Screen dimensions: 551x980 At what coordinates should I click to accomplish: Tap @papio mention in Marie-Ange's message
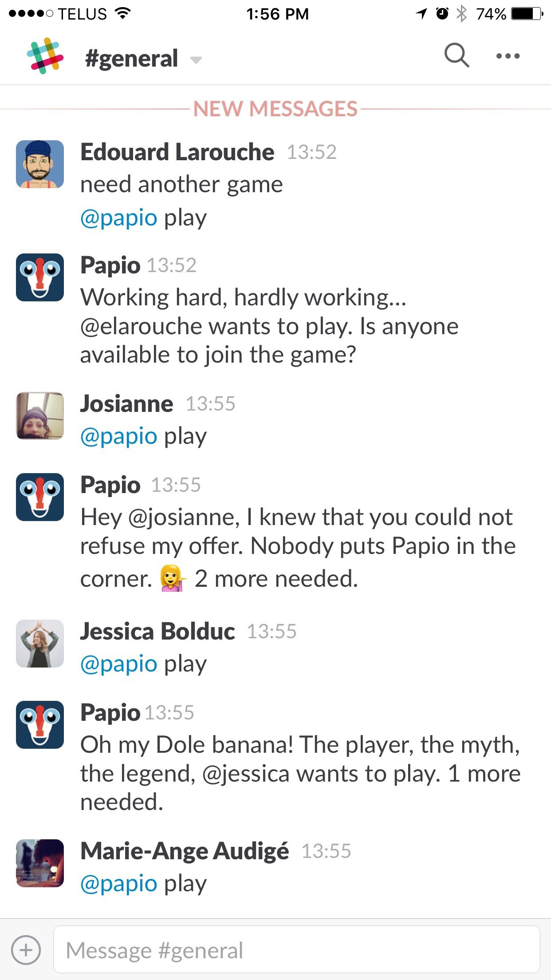pos(119,884)
